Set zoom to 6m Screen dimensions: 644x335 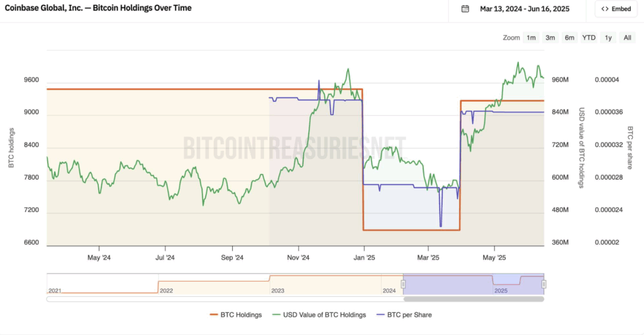[569, 38]
